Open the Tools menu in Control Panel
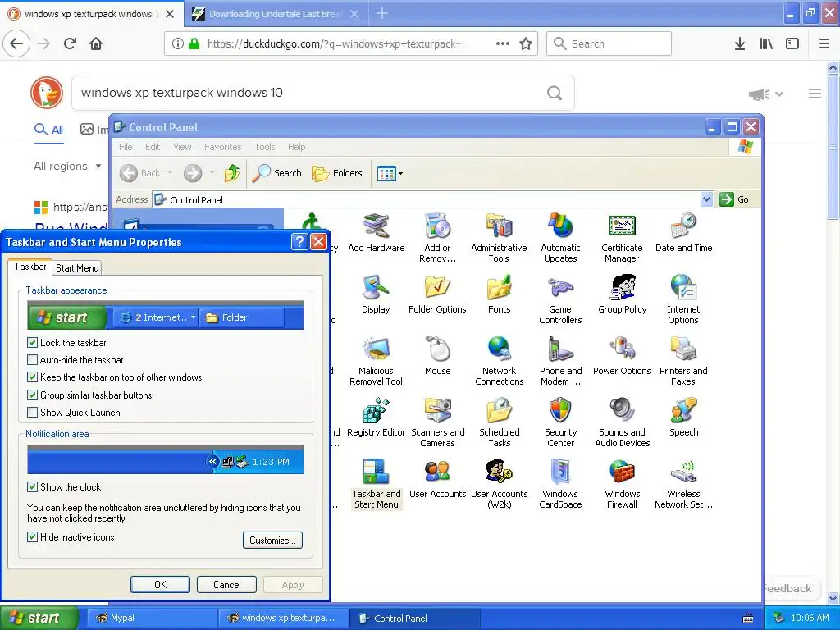840x630 pixels. 265,147
